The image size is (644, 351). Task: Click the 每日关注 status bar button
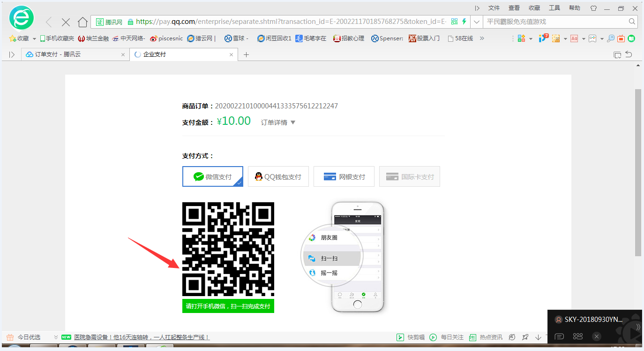point(447,337)
